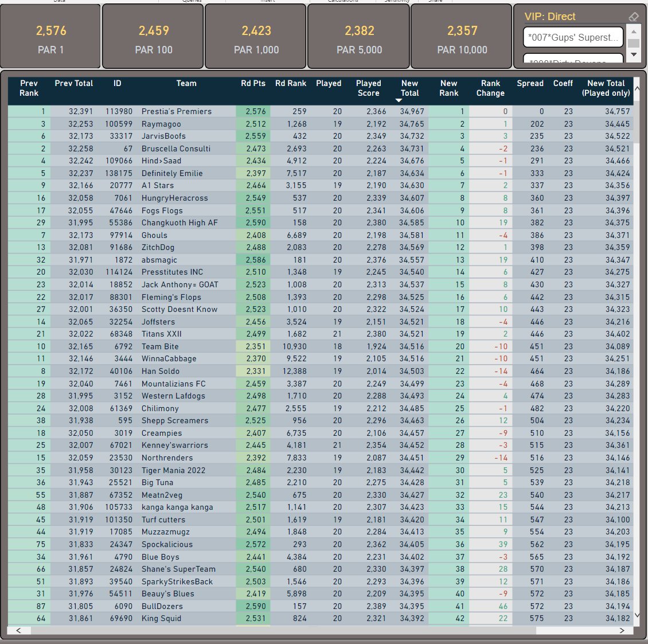The width and height of the screenshot is (648, 644).
Task: Select the PAR 100 card showing 2,459
Action: 153,36
